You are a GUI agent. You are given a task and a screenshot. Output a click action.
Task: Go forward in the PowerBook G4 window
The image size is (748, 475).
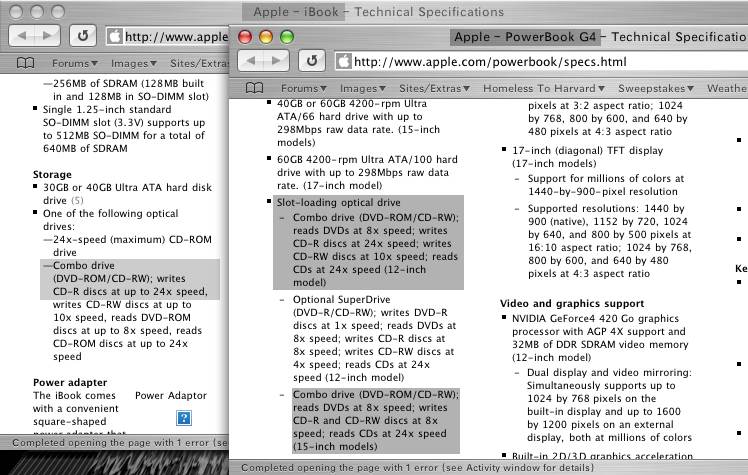(x=276, y=61)
